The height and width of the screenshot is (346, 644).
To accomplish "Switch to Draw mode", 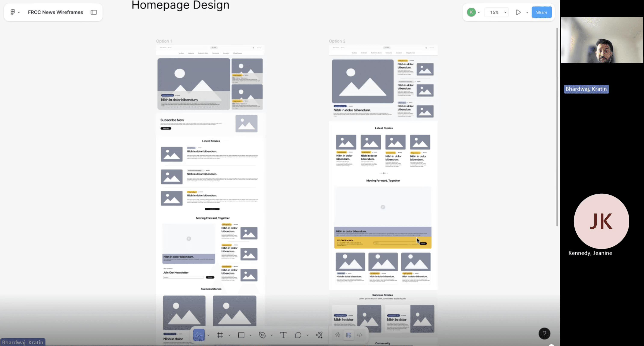I will click(x=337, y=335).
